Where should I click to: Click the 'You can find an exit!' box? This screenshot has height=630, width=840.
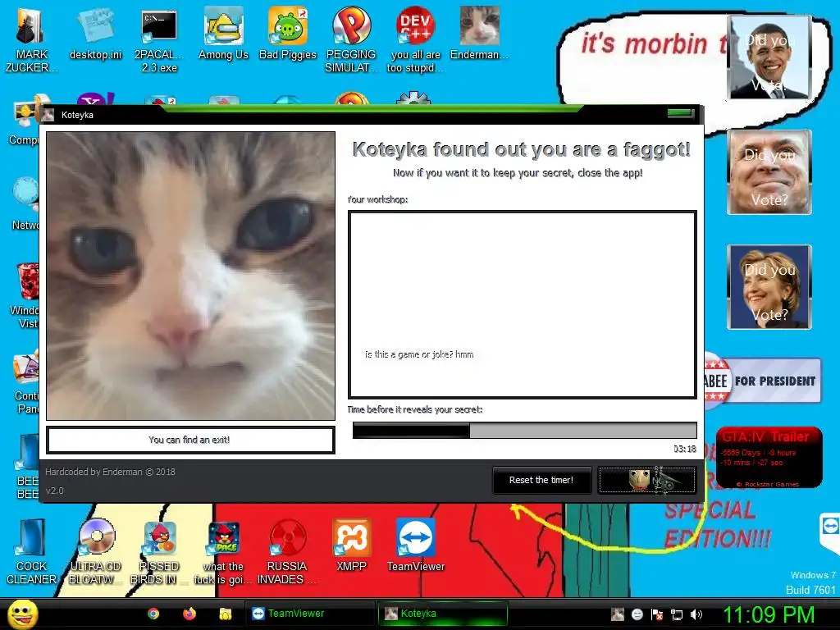(190, 440)
